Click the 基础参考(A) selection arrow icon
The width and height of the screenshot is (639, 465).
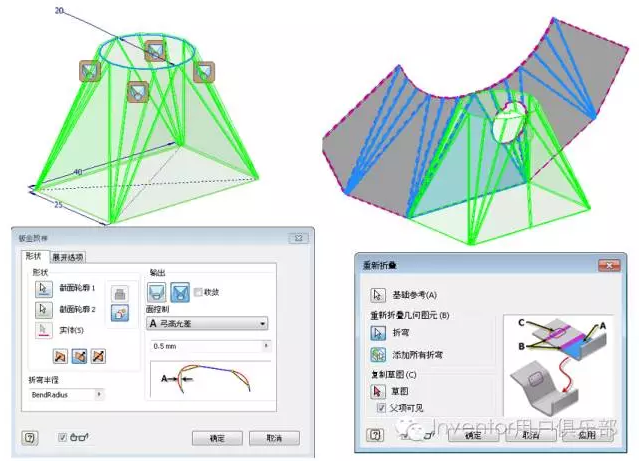point(377,296)
